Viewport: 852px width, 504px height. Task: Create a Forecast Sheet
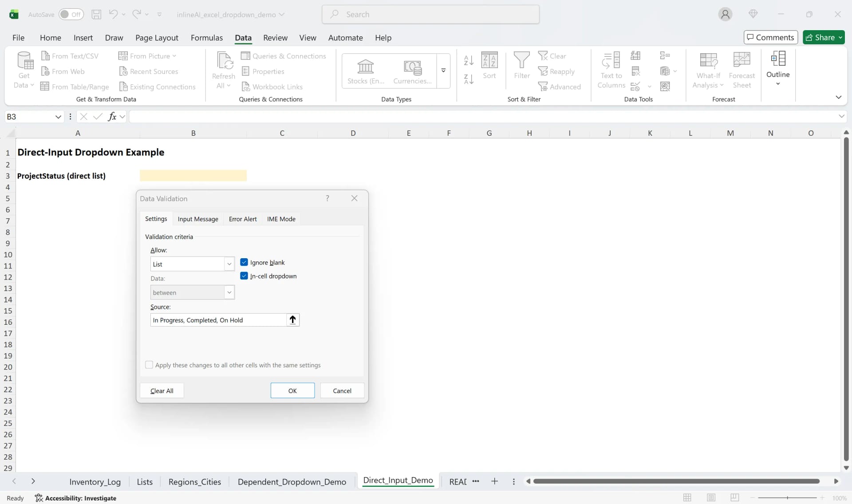(x=742, y=70)
